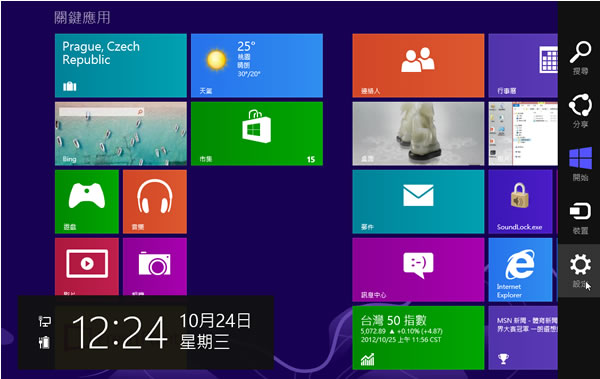
Task: Open the Calendar (行事曆) tile
Action: tap(523, 65)
